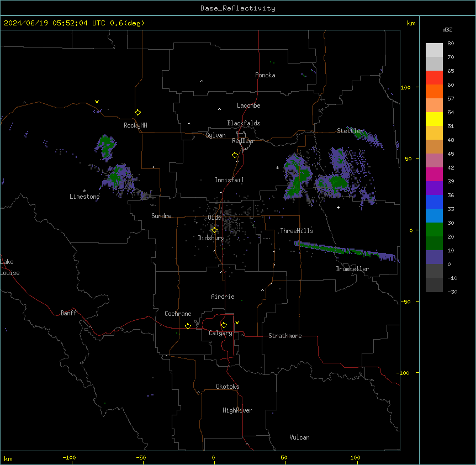
Task: Click the Okotoks town label
Action: [x=228, y=387]
